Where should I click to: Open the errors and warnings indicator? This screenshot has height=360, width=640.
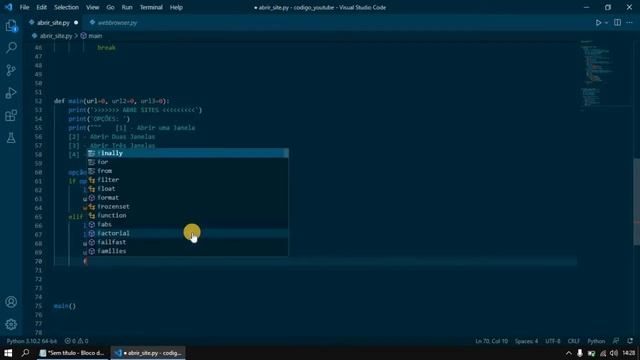pyautogui.click(x=76, y=341)
